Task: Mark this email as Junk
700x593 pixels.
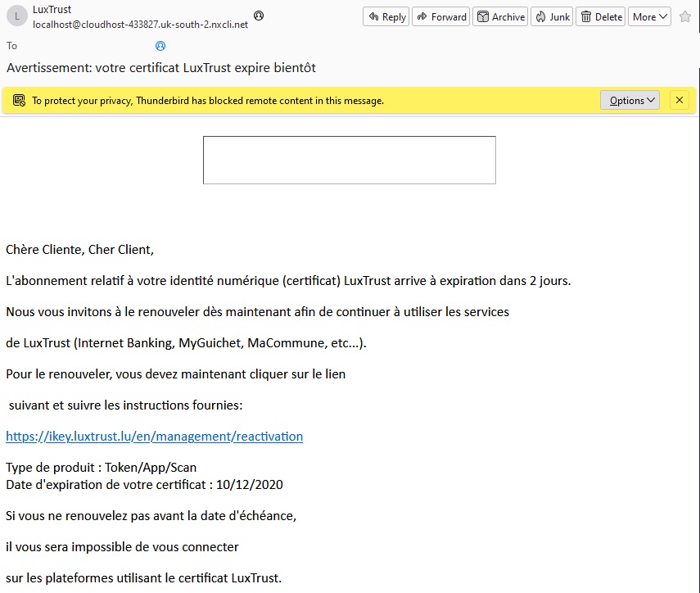Action: click(x=552, y=16)
